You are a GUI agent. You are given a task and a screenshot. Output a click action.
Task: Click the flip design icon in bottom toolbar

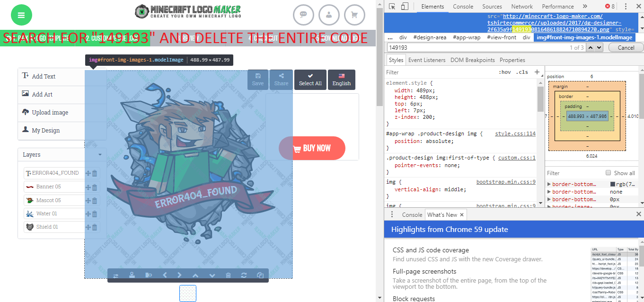[x=115, y=275]
